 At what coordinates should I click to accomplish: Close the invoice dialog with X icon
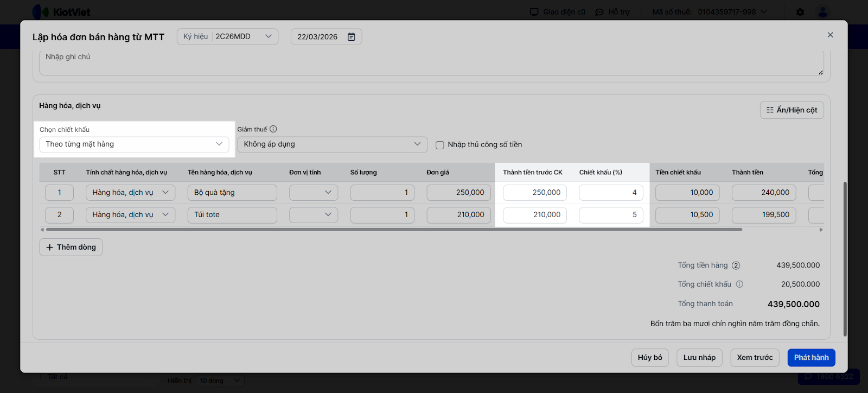[830, 35]
